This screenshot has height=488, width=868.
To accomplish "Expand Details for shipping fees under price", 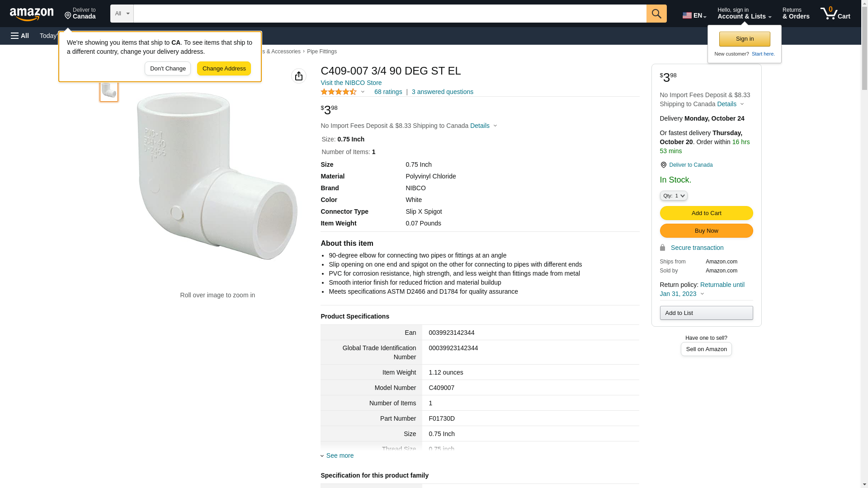I will coord(483,126).
